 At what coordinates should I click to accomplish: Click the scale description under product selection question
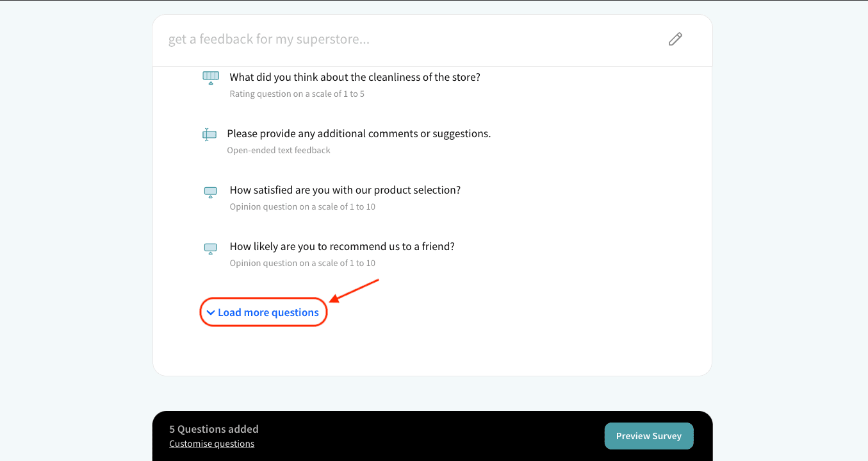[x=302, y=207]
